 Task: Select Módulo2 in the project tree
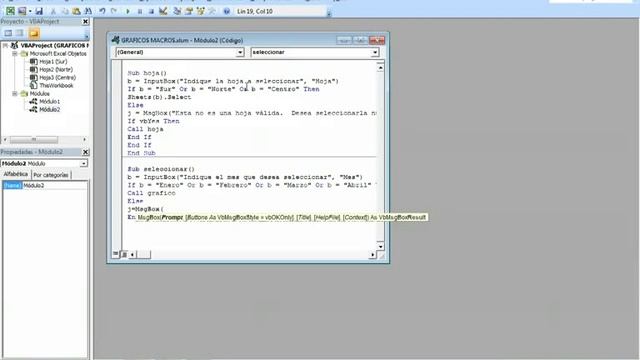[x=49, y=109]
